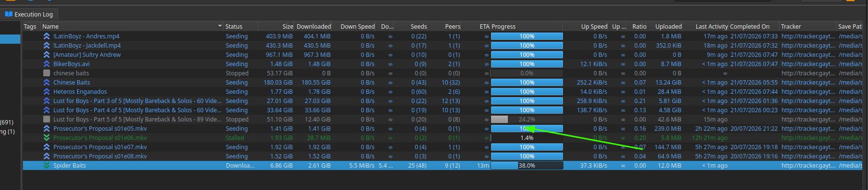Open tracker URL on the Heteros Enganados row
This screenshot has height=190, width=868.
pyautogui.click(x=808, y=91)
